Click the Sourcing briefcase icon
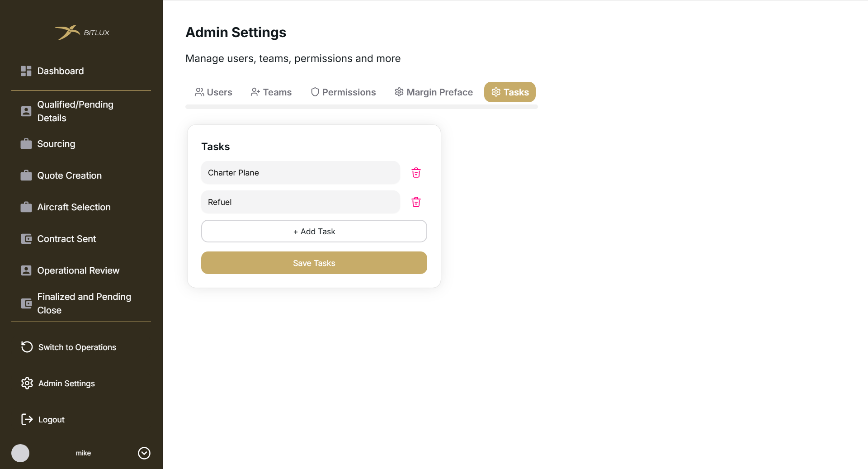Image resolution: width=868 pixels, height=469 pixels. point(26,144)
